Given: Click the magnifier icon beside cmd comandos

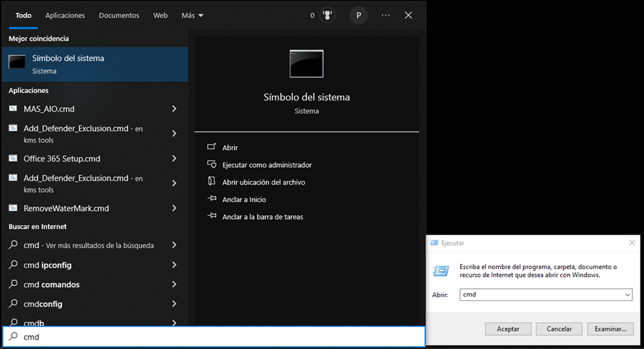Looking at the screenshot, I should click(x=13, y=284).
